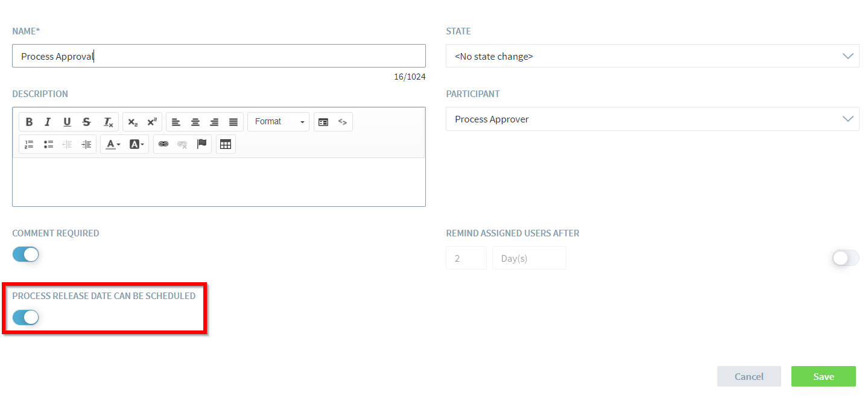The height and width of the screenshot is (398, 868).
Task: Turn off Process Release Date scheduling toggle
Action: click(x=25, y=317)
